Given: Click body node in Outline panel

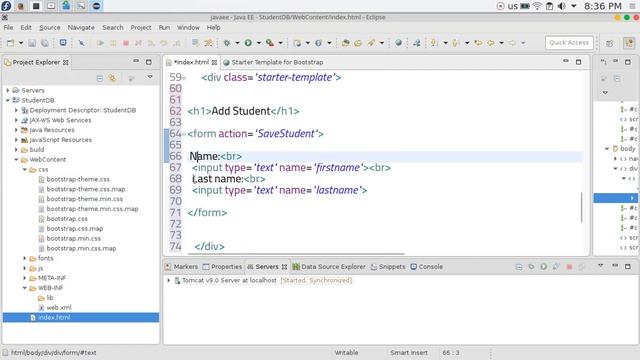Looking at the screenshot, I should click(x=628, y=149).
